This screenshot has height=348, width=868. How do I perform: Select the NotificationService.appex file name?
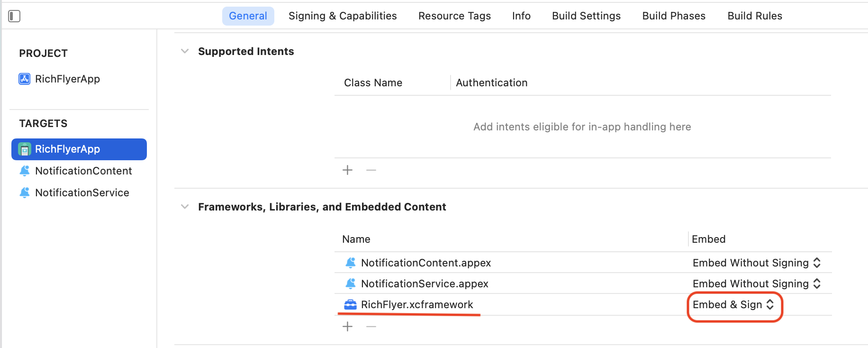[x=425, y=284]
